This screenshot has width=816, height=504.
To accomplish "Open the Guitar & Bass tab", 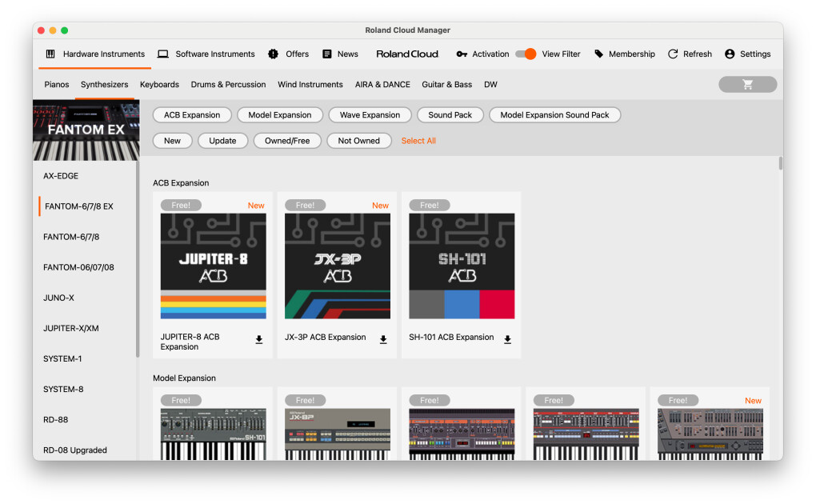I will [x=447, y=84].
